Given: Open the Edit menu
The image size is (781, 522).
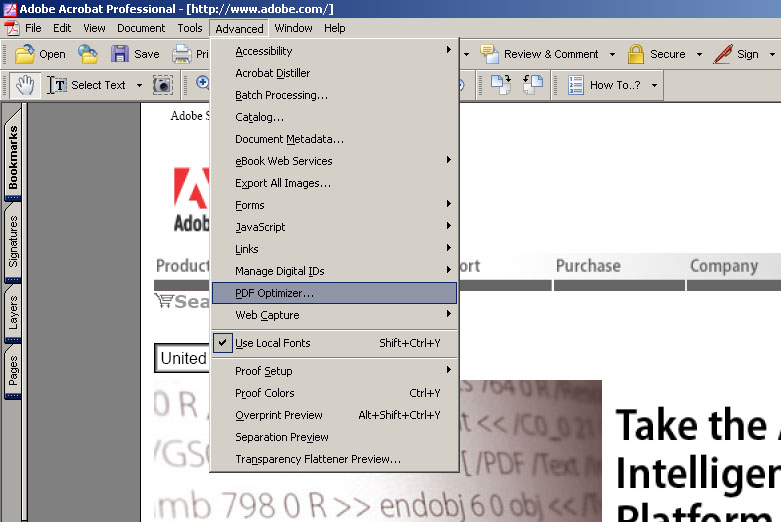Looking at the screenshot, I should (x=62, y=28).
